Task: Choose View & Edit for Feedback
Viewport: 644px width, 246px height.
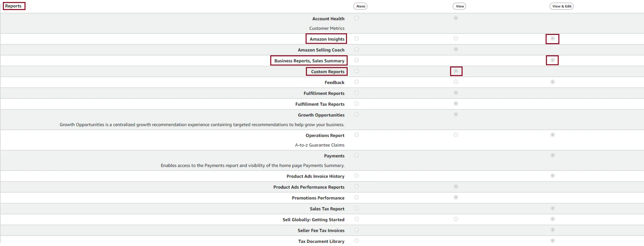Action: point(552,82)
